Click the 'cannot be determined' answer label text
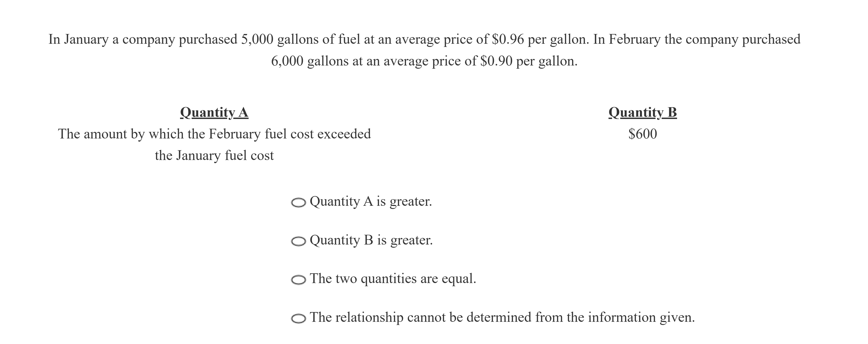Viewport: 868px width, 344px height. click(x=502, y=317)
